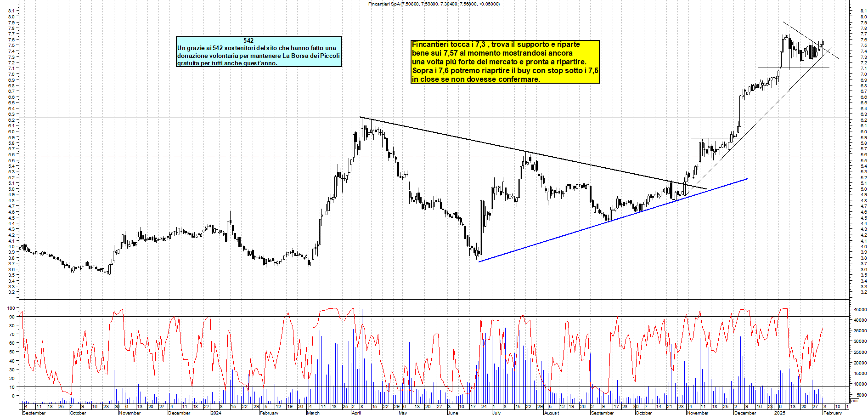
Task: Click the '35000' volume scale value
Action: tap(860, 331)
